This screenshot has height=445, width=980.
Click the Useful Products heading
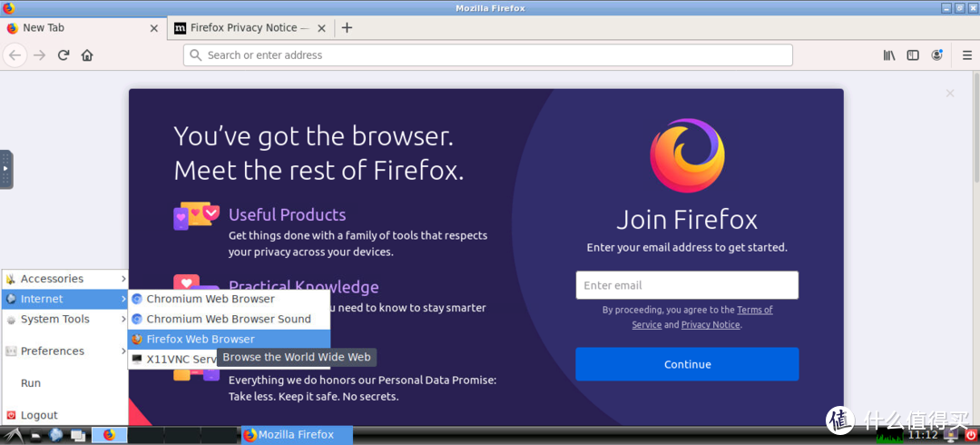pos(287,215)
